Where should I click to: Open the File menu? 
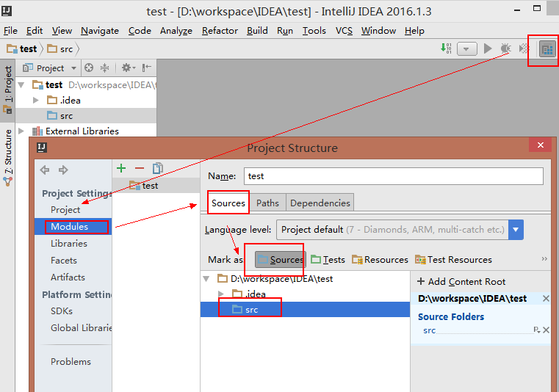click(x=10, y=31)
